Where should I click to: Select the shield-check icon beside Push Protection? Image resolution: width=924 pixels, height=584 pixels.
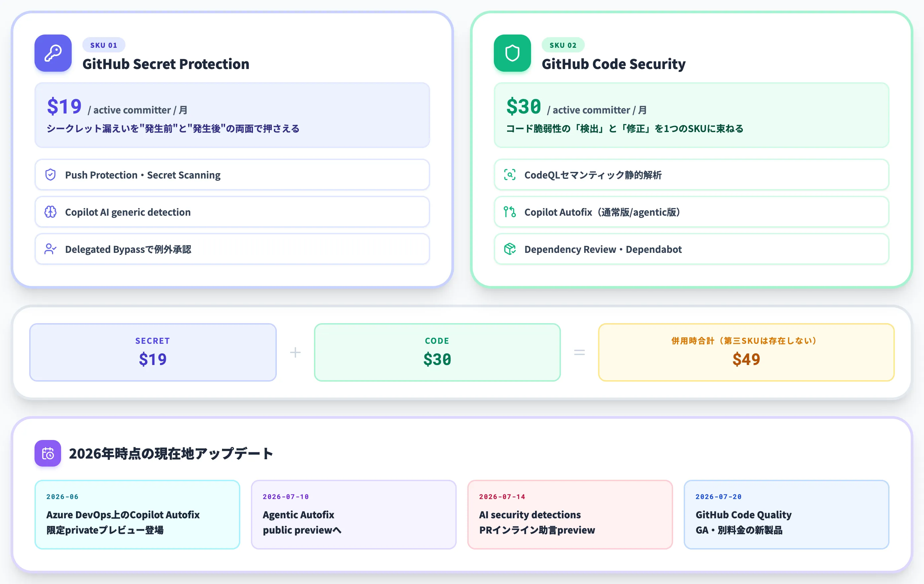tap(50, 175)
